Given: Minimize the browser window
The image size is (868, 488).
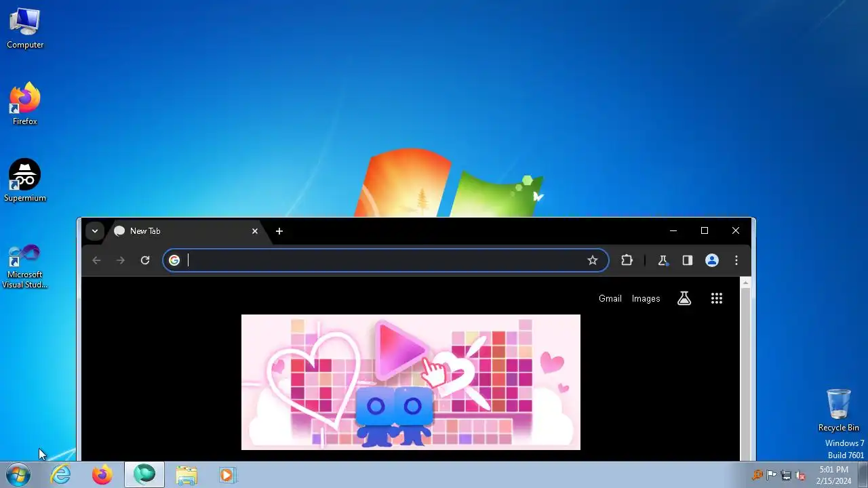Looking at the screenshot, I should (x=673, y=231).
